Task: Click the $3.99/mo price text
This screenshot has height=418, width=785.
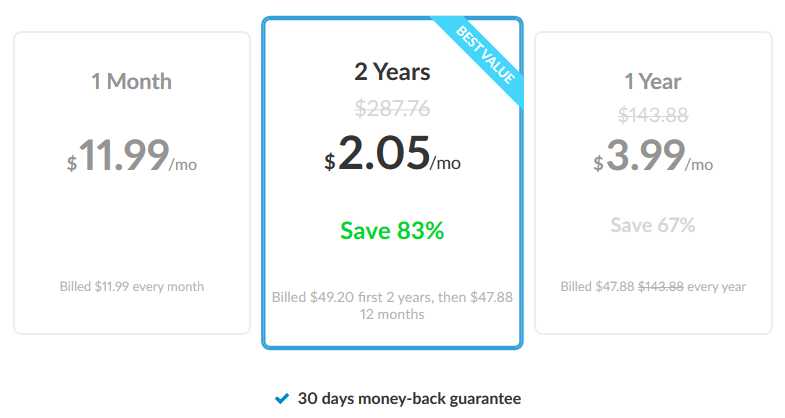Action: click(x=653, y=156)
